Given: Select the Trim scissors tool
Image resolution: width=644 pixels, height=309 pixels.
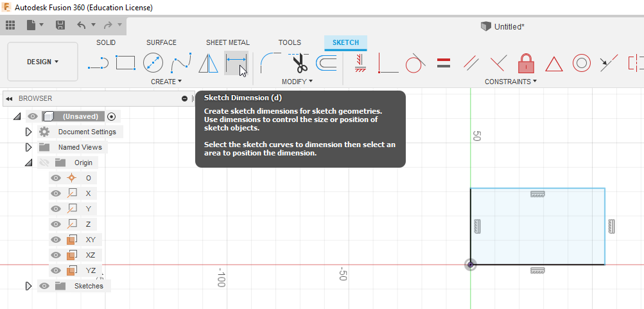Looking at the screenshot, I should [299, 63].
